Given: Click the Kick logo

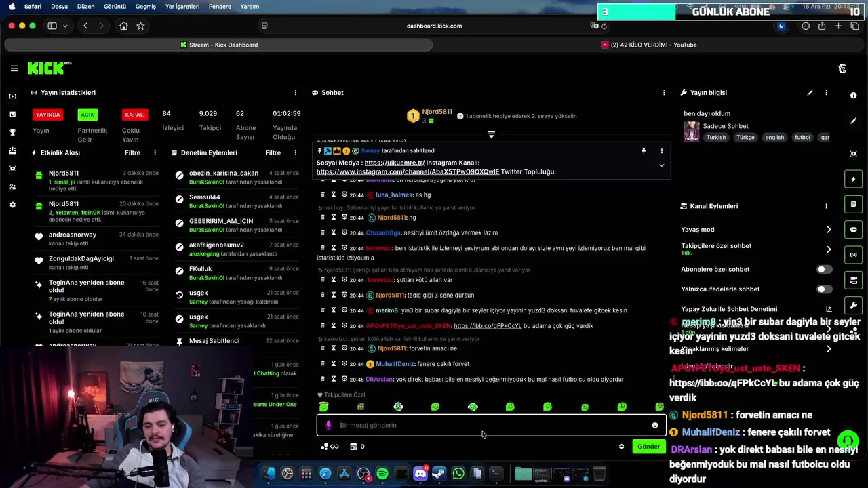Looking at the screenshot, I should coord(49,68).
